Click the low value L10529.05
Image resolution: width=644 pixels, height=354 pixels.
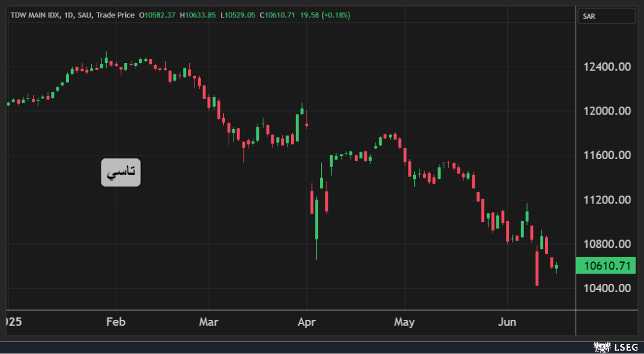point(238,15)
